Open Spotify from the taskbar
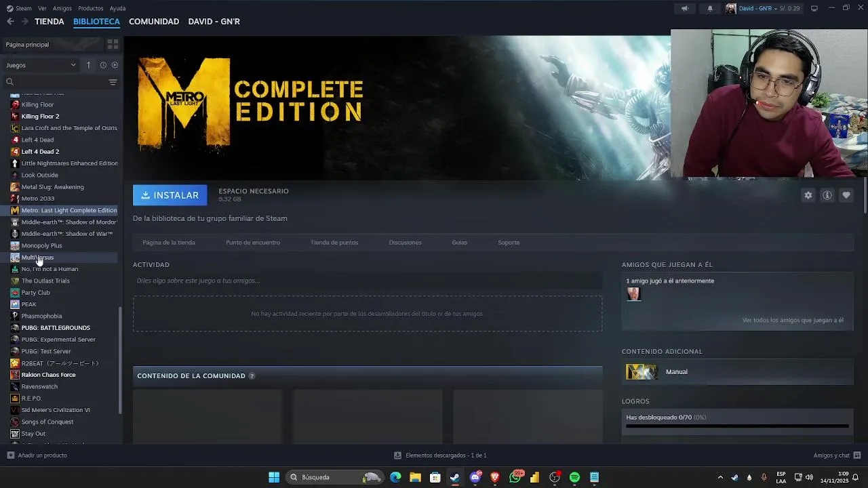The image size is (868, 488). coord(574,477)
